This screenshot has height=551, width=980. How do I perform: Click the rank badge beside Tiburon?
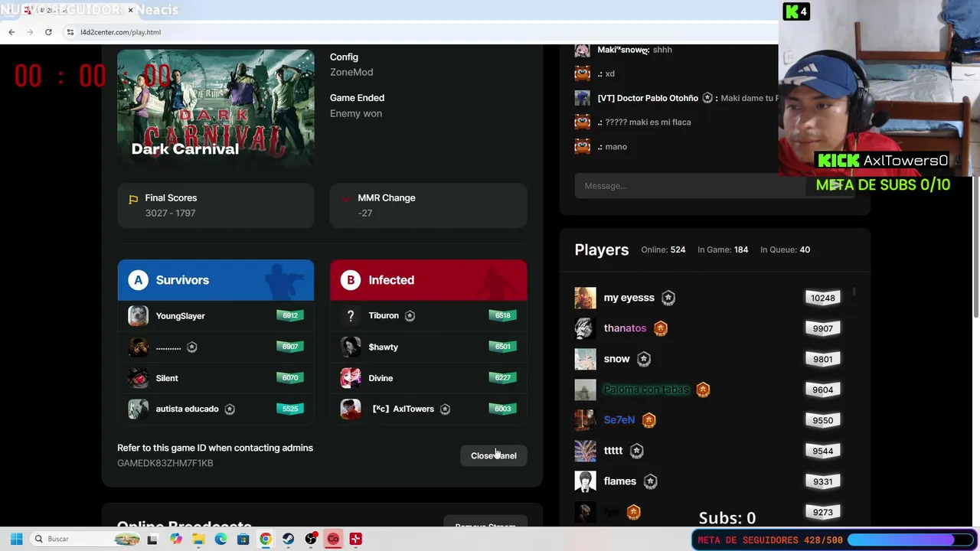(410, 315)
